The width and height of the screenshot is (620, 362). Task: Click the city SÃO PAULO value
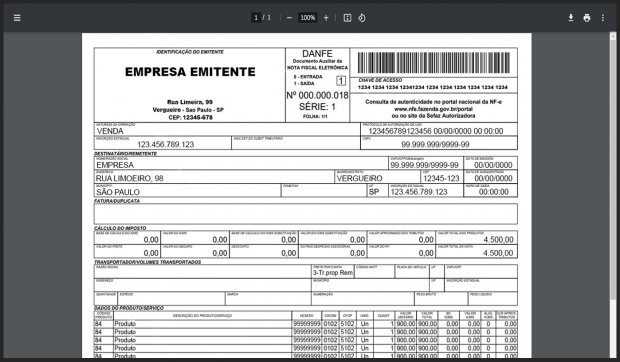pos(118,192)
